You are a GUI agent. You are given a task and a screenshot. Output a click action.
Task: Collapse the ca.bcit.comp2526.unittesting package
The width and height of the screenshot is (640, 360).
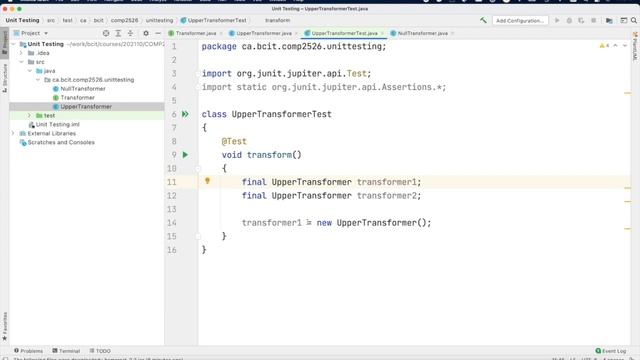point(38,80)
